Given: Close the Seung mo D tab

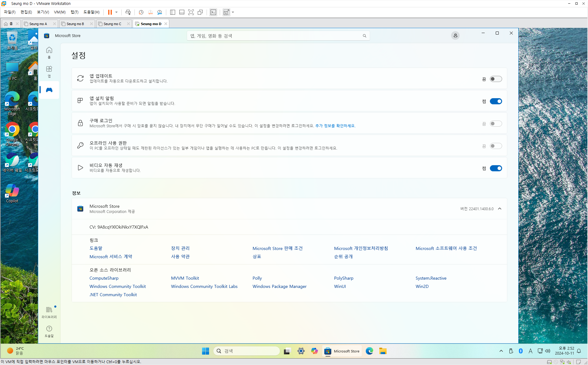Looking at the screenshot, I should pyautogui.click(x=166, y=24).
